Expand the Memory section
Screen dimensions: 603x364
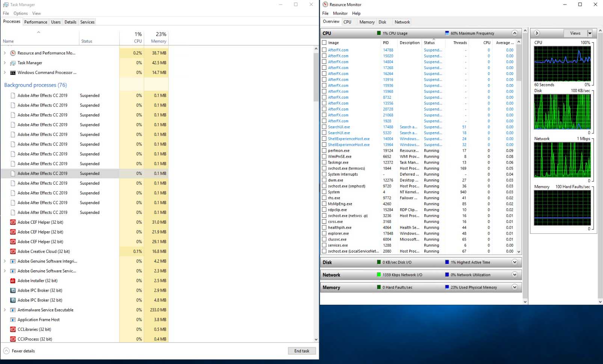[515, 287]
